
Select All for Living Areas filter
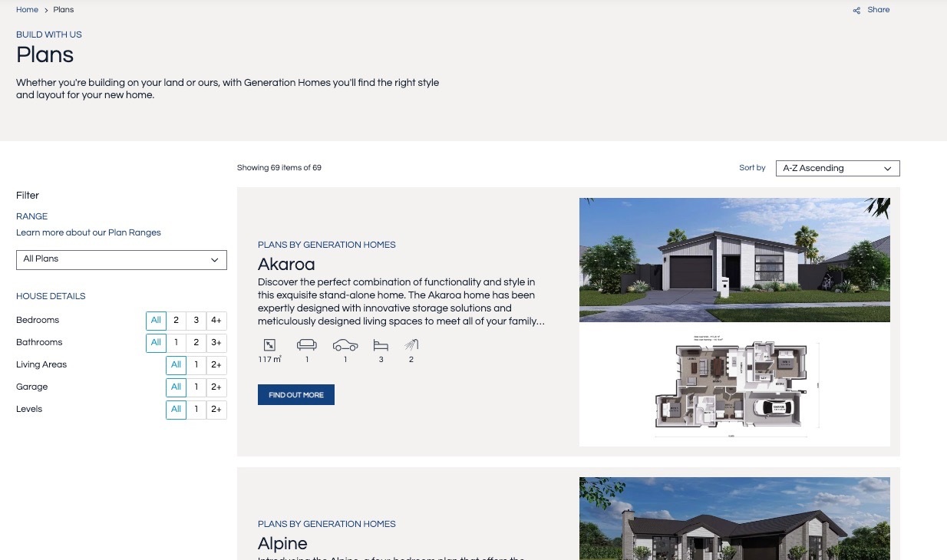(176, 365)
